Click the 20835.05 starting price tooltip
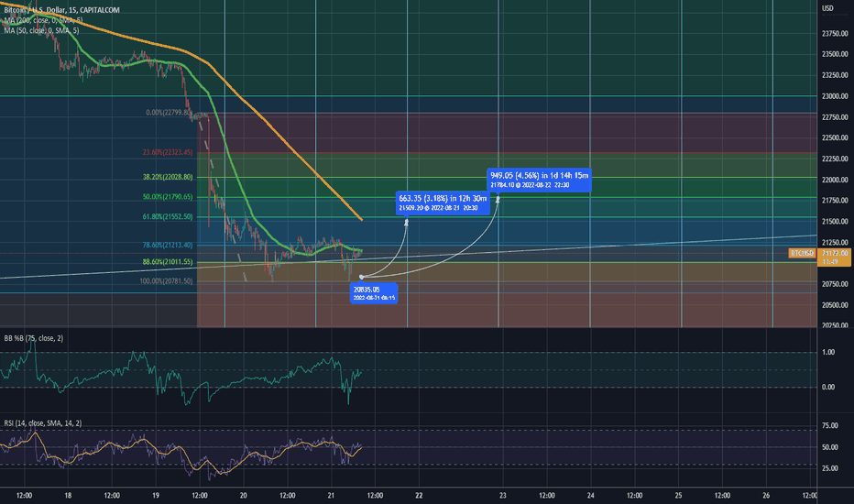 tap(374, 293)
